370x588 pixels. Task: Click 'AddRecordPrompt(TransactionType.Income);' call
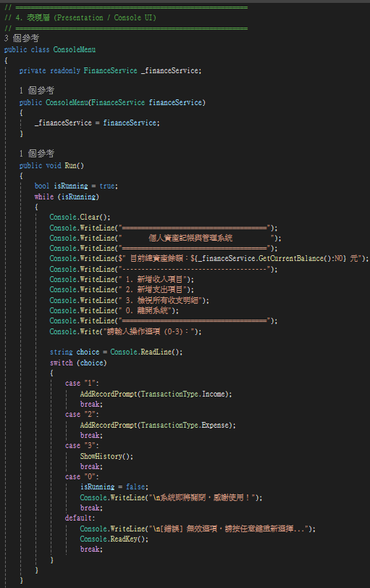tap(156, 394)
